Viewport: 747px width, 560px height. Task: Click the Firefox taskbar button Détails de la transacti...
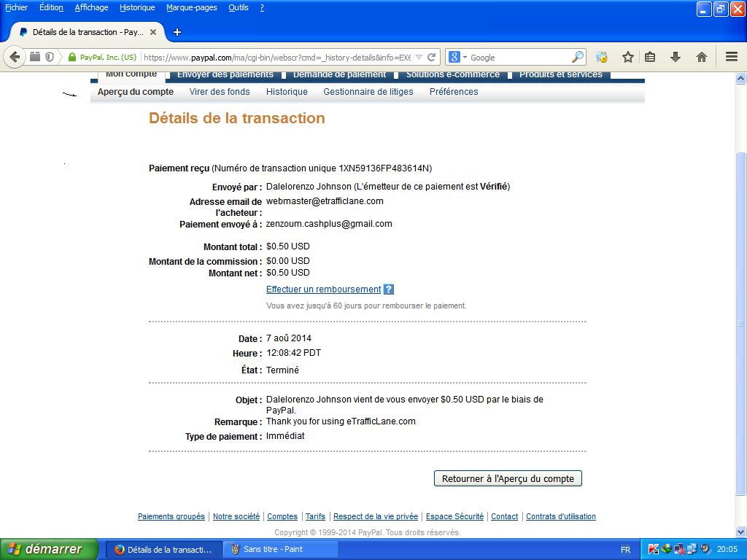(x=163, y=549)
